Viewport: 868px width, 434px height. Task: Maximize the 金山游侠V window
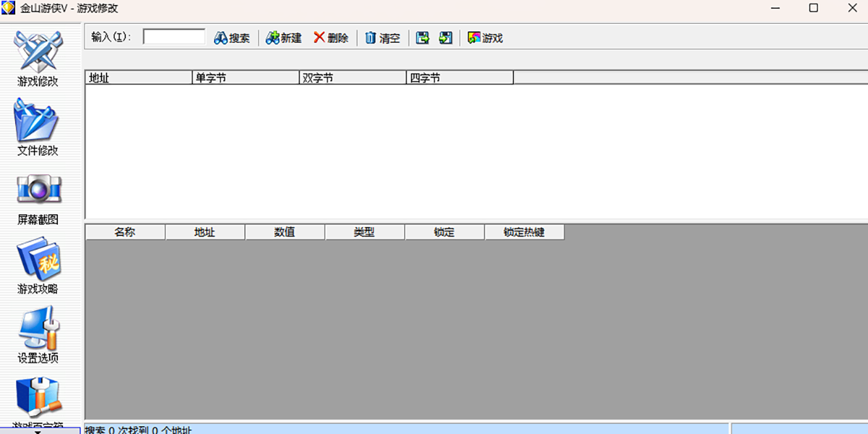813,8
